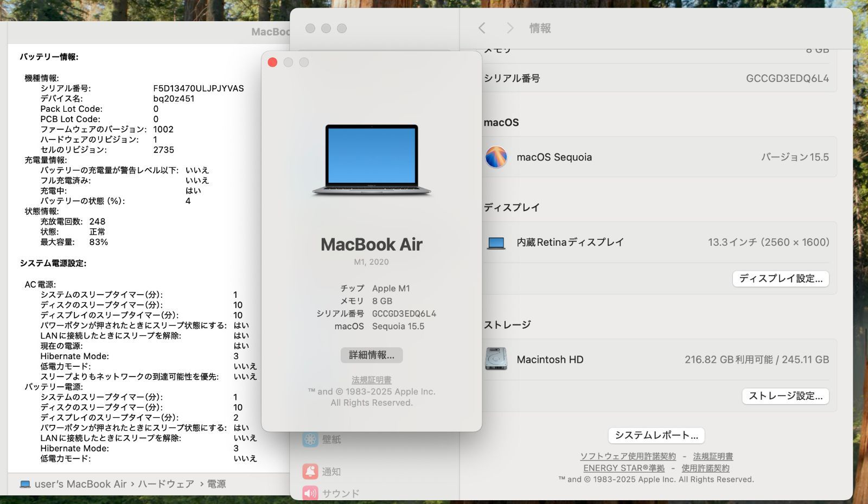Click システム電源設定: heading
This screenshot has width=868, height=504.
pos(53,263)
